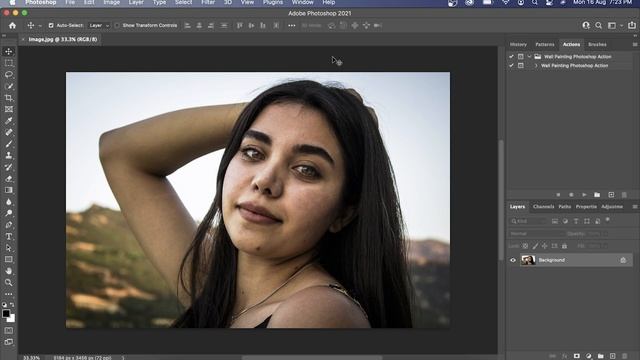Toggle checkmark for the nested action row
The height and width of the screenshot is (360, 640).
click(x=511, y=65)
